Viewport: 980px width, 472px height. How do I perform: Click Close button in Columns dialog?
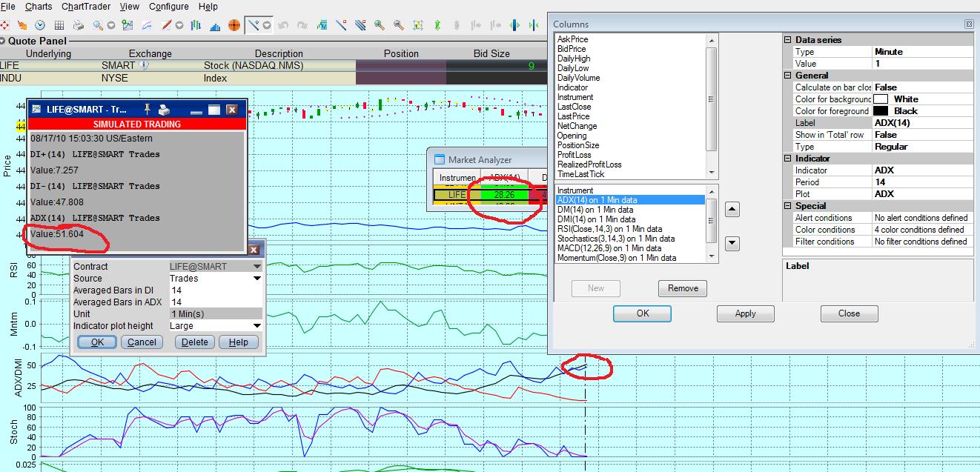point(849,313)
